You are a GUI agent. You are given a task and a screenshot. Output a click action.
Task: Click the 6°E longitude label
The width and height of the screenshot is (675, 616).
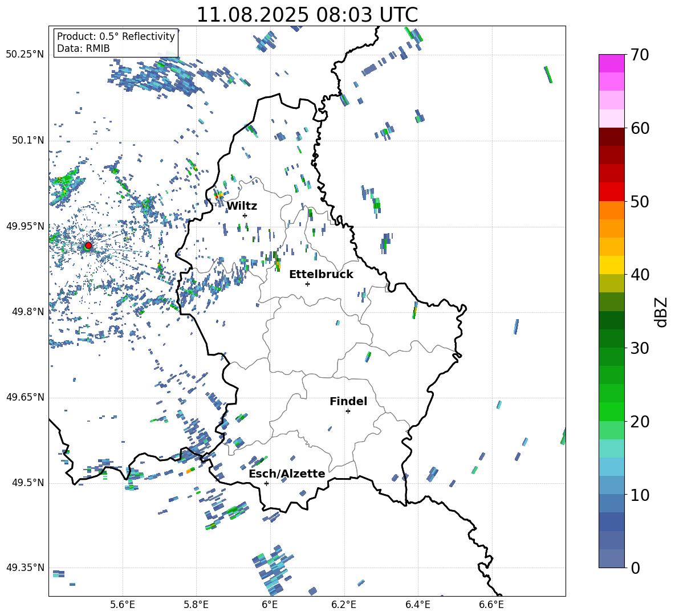pos(270,605)
